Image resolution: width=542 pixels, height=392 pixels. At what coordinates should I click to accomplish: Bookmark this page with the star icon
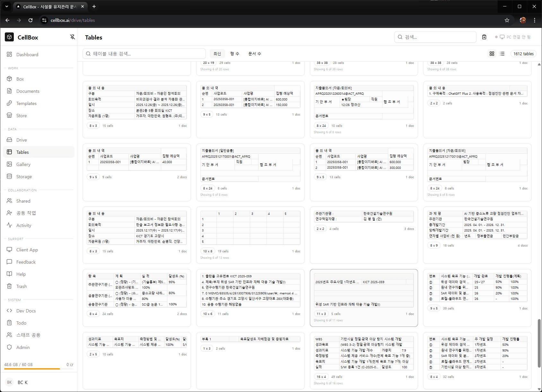(x=507, y=20)
